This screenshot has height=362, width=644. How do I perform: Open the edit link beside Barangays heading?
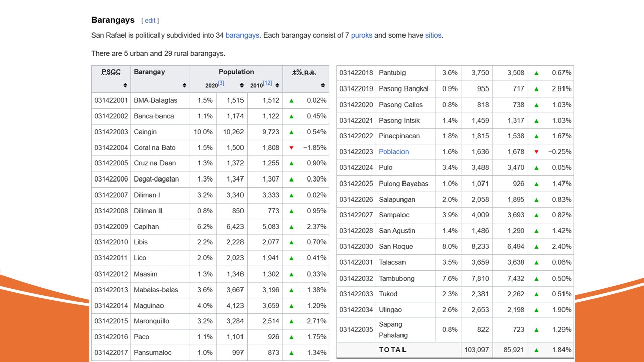pos(150,21)
